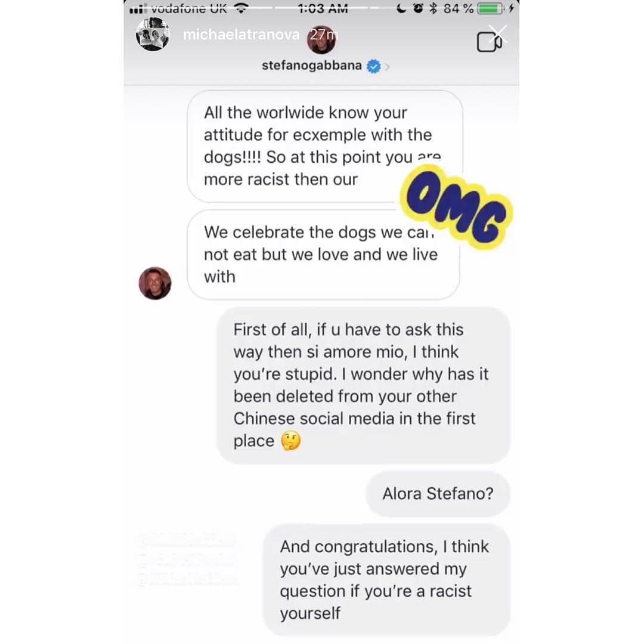This screenshot has height=644, width=644.
Task: Expand chat details via chevron next to name
Action: tap(387, 67)
